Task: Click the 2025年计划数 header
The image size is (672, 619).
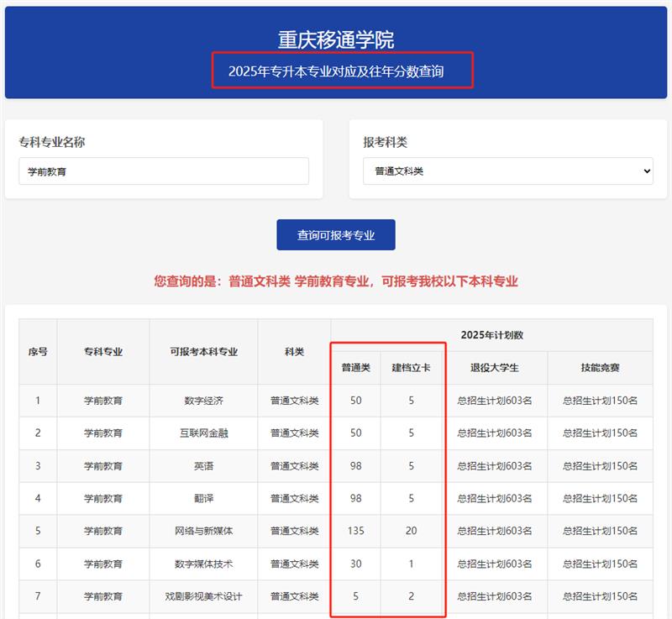Action: (x=492, y=335)
